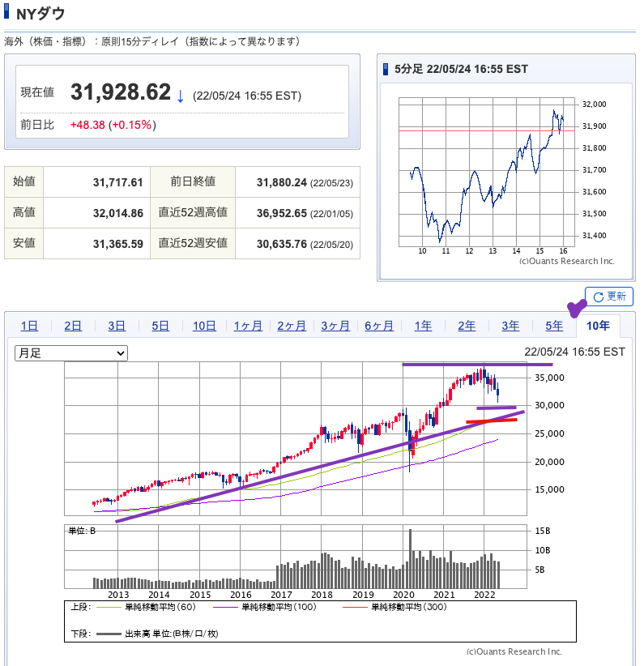The height and width of the screenshot is (666, 644).
Task: View the 10年 chart range tab
Action: [598, 326]
